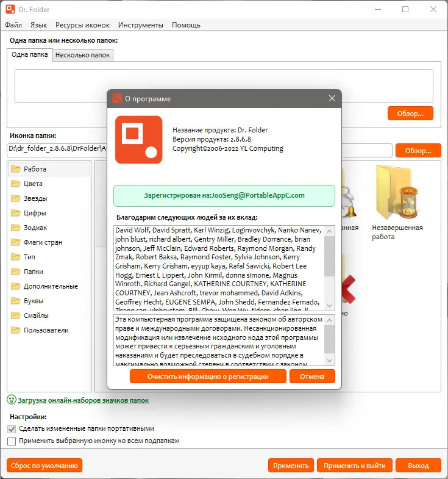The height and width of the screenshot is (479, 448).
Task: Minimize the Dr. Folder window
Action: pos(378,10)
